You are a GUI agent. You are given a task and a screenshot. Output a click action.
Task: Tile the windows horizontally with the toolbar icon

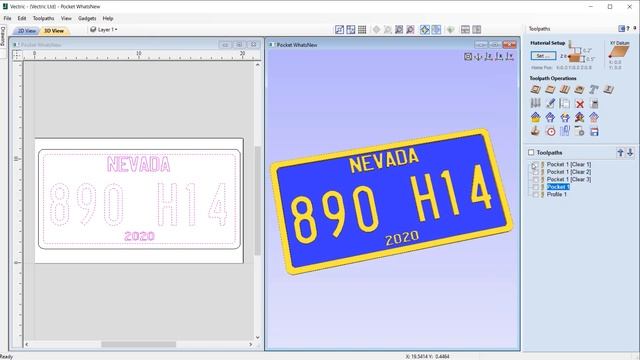465,30
